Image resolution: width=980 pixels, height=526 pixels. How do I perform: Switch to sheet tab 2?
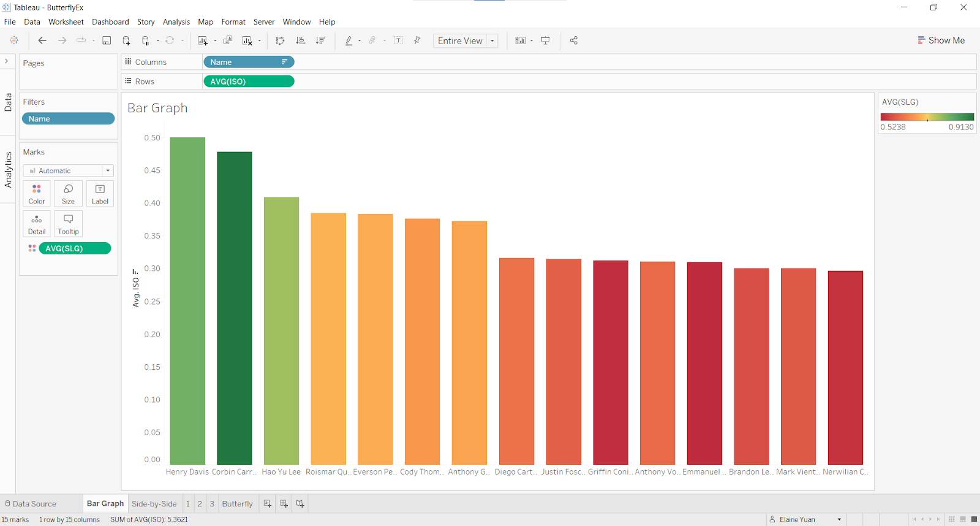point(200,504)
